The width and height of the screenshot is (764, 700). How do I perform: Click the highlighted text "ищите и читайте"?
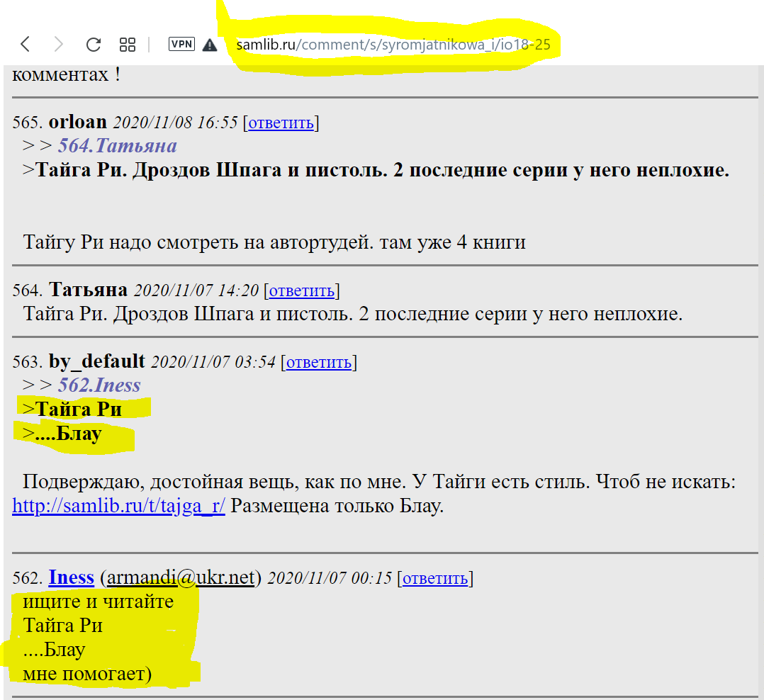click(x=98, y=602)
